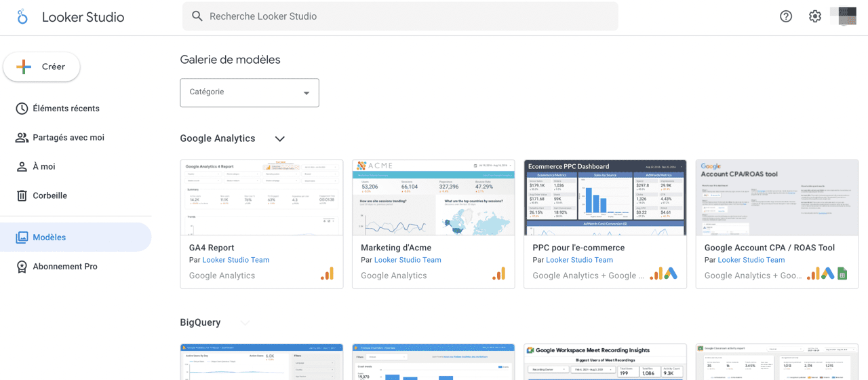Image resolution: width=868 pixels, height=380 pixels.
Task: Click the person icon for À moi
Action: [x=22, y=167]
